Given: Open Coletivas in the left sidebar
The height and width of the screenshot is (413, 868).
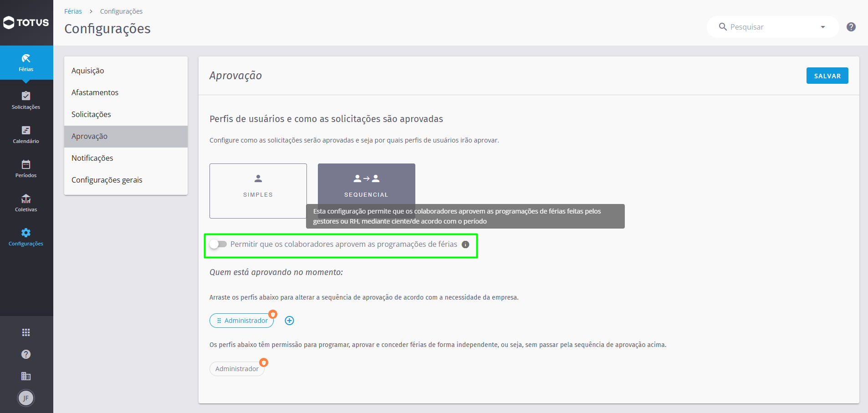Looking at the screenshot, I should click(x=26, y=203).
